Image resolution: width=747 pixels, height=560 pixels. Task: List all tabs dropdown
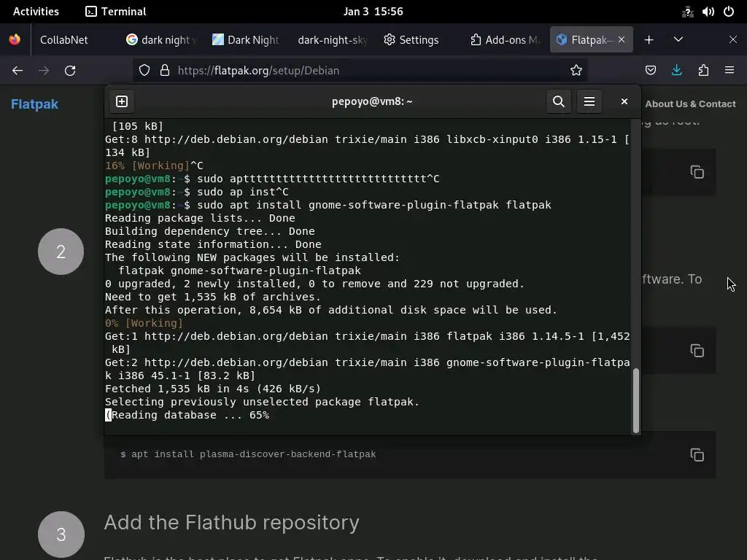click(678, 40)
